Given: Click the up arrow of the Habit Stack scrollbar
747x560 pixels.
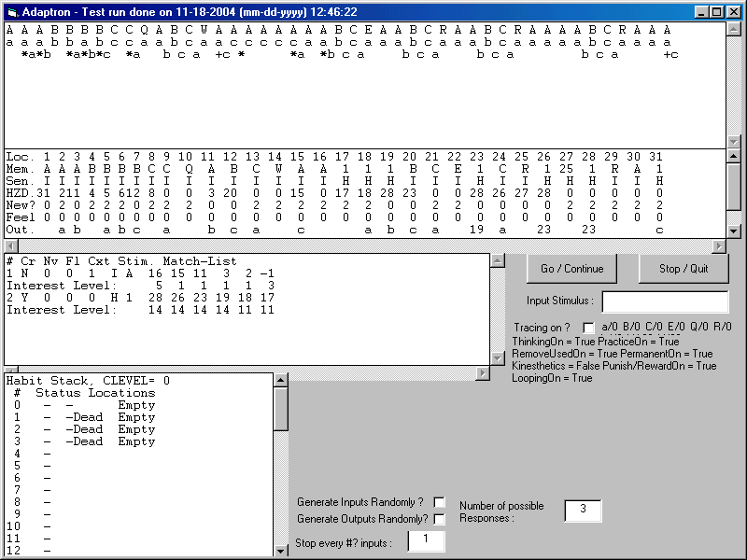Looking at the screenshot, I should (281, 380).
